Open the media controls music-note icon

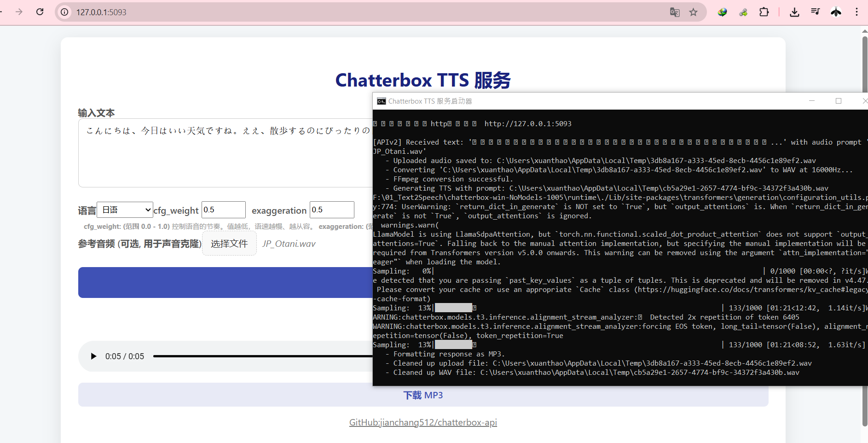click(815, 12)
